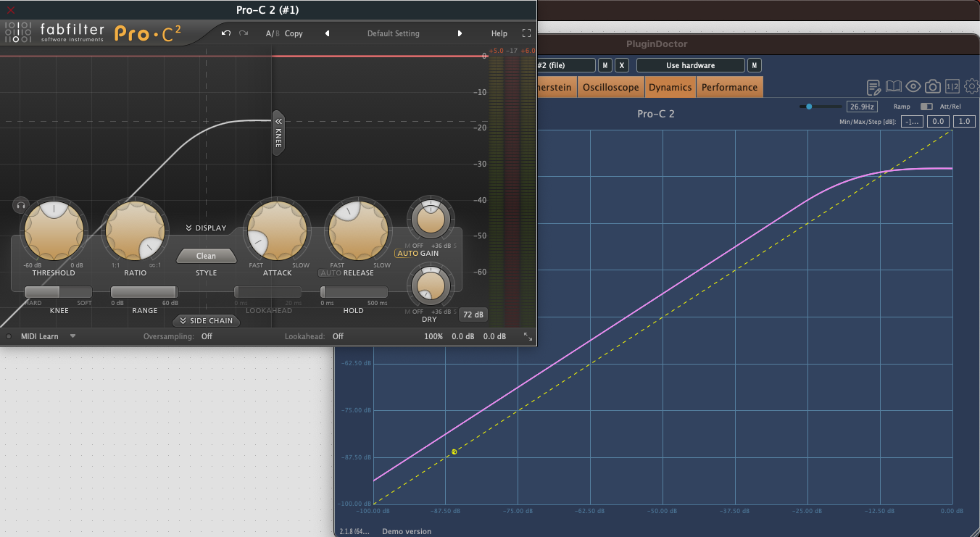980x537 pixels.
Task: Click the Step dB field showing 1.0
Action: pyautogui.click(x=964, y=121)
